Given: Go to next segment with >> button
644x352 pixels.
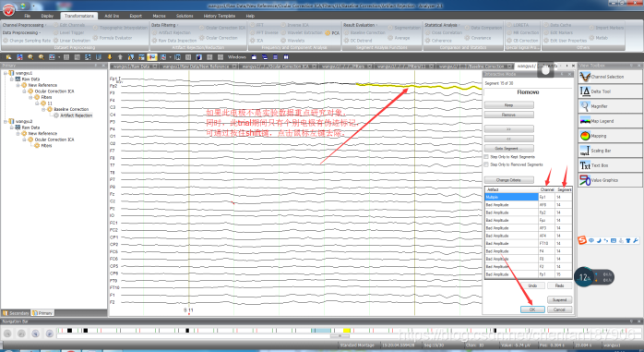Looking at the screenshot, I should click(509, 128).
